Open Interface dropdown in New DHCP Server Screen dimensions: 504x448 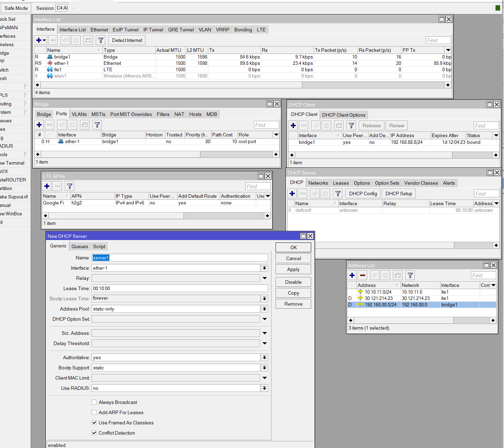264,268
